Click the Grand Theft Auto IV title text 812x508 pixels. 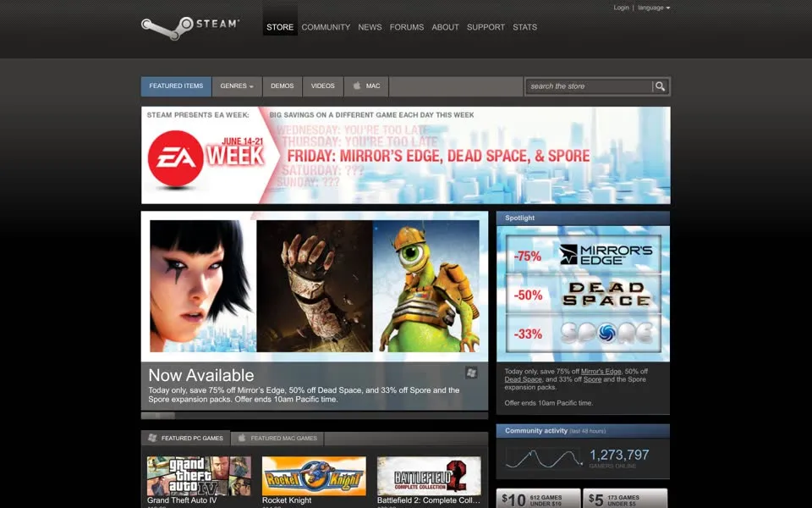point(182,500)
